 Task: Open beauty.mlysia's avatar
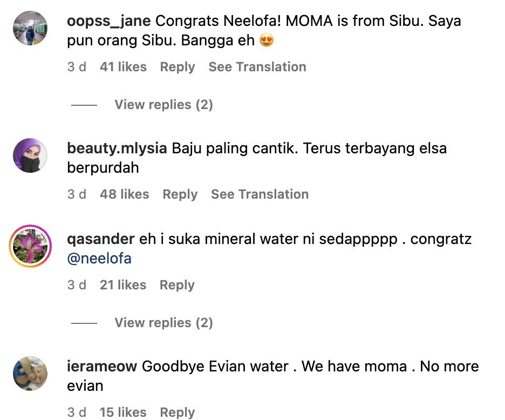[30, 156]
